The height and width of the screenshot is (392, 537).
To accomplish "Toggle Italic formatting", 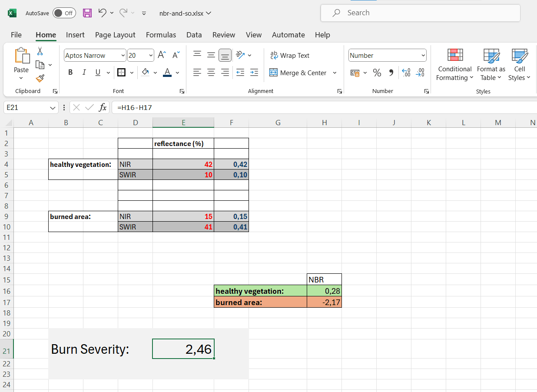I will coord(84,73).
